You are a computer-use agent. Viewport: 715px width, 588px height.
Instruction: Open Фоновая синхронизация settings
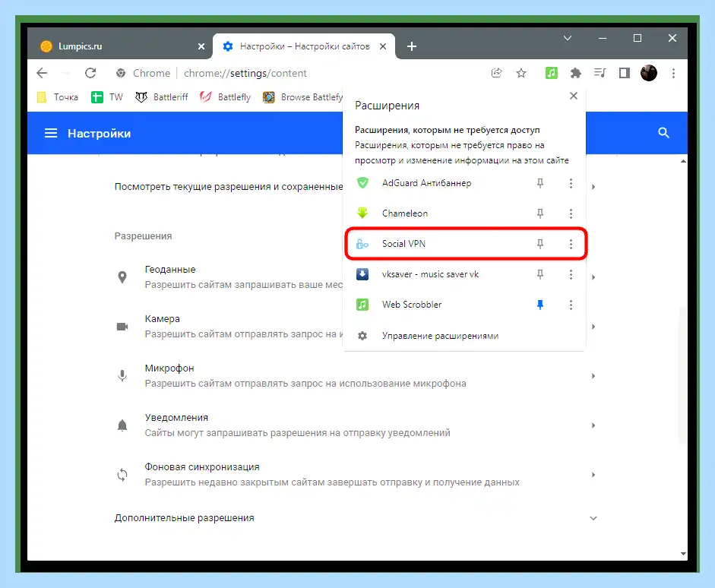[356, 475]
